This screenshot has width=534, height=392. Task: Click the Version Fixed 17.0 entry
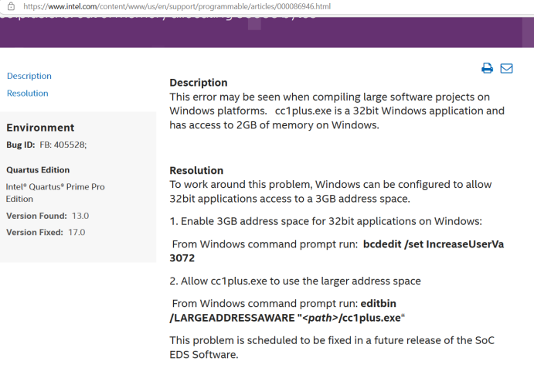click(x=46, y=232)
